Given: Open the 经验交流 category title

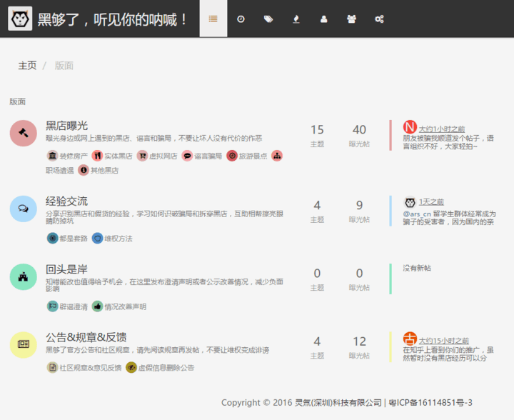Looking at the screenshot, I should coord(66,201).
